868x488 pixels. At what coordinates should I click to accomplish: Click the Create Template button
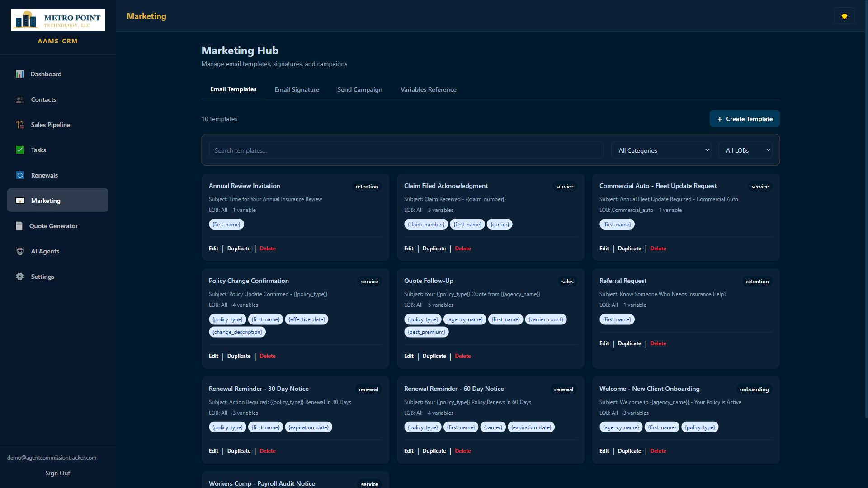coord(744,118)
